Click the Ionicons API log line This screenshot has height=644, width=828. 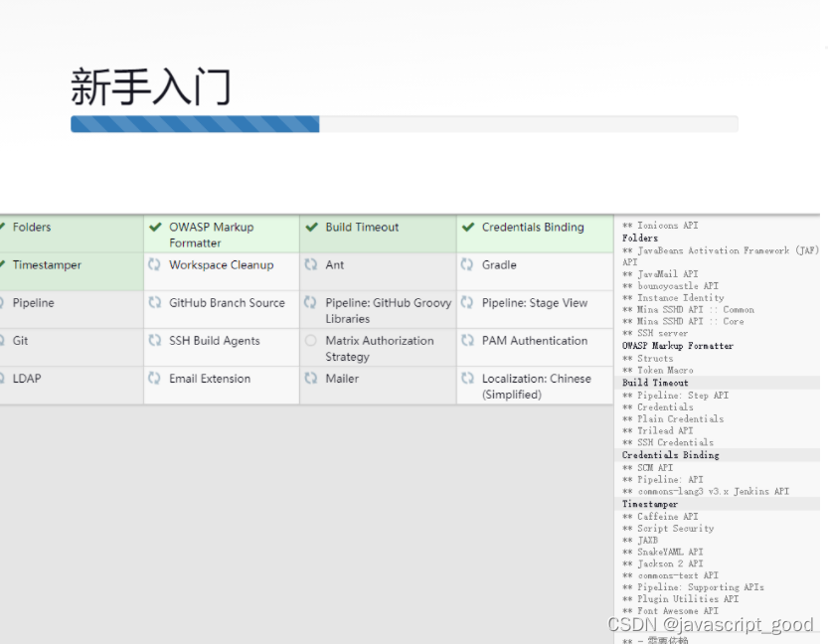pyautogui.click(x=660, y=226)
